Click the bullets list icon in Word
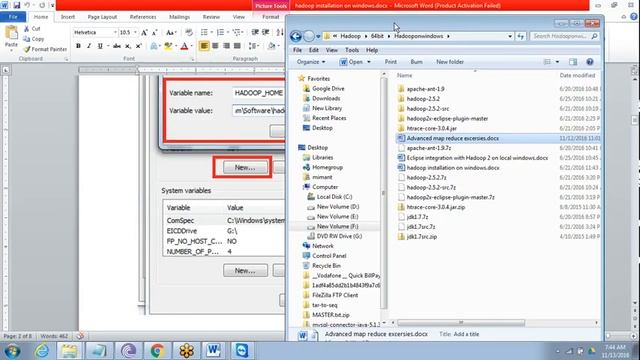The image size is (640, 360). [x=204, y=32]
